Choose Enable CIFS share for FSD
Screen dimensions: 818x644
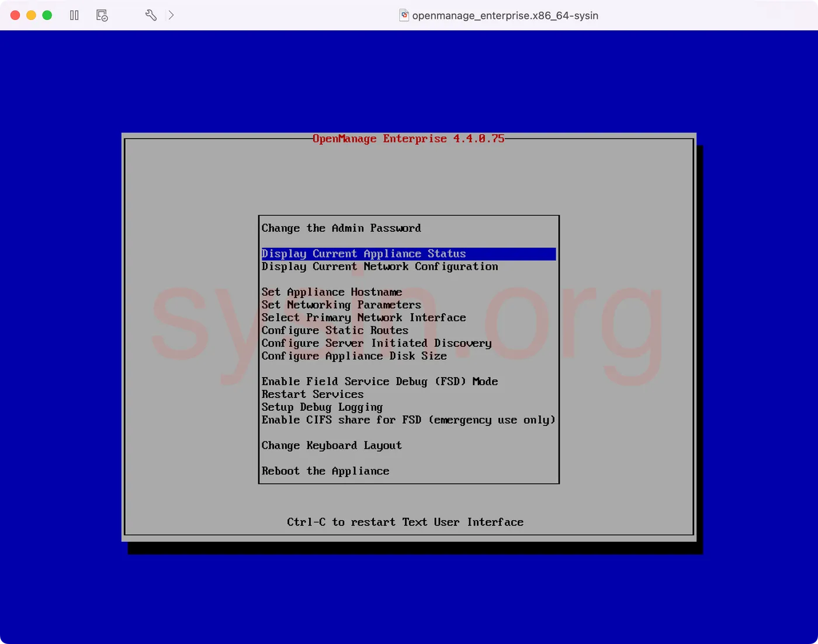tap(408, 420)
